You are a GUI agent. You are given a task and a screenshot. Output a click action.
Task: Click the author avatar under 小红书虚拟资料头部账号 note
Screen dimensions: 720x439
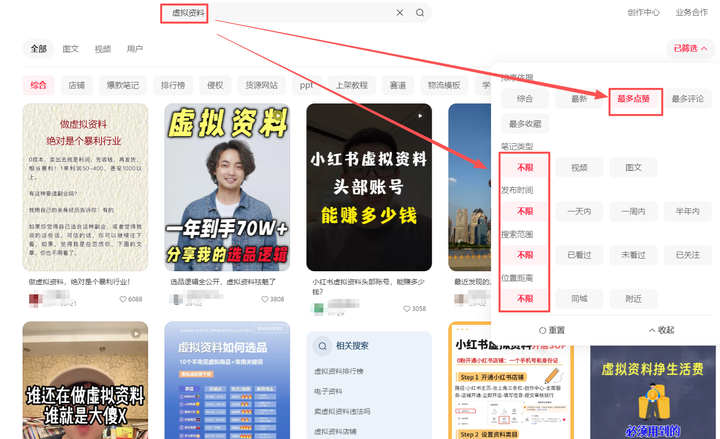(x=318, y=308)
